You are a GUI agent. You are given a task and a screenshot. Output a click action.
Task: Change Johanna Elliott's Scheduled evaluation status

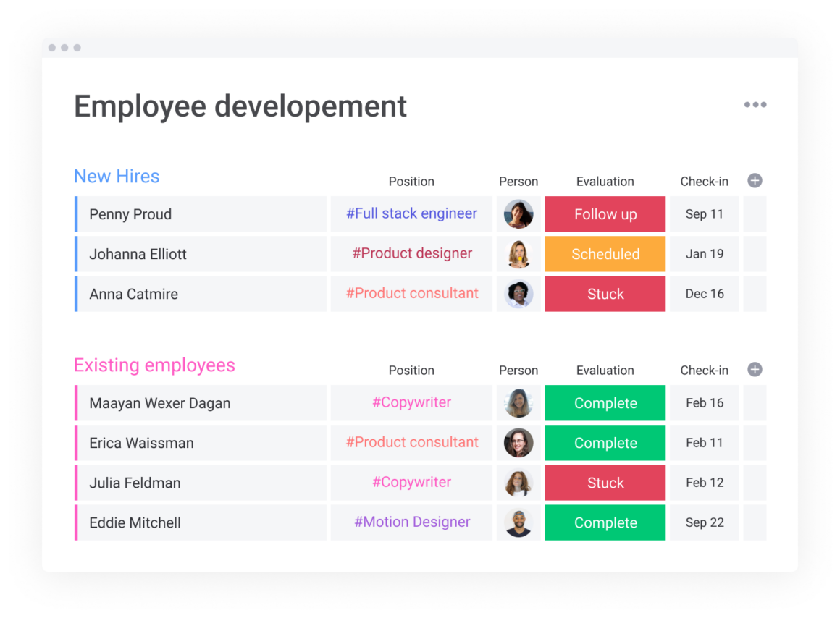coord(605,254)
